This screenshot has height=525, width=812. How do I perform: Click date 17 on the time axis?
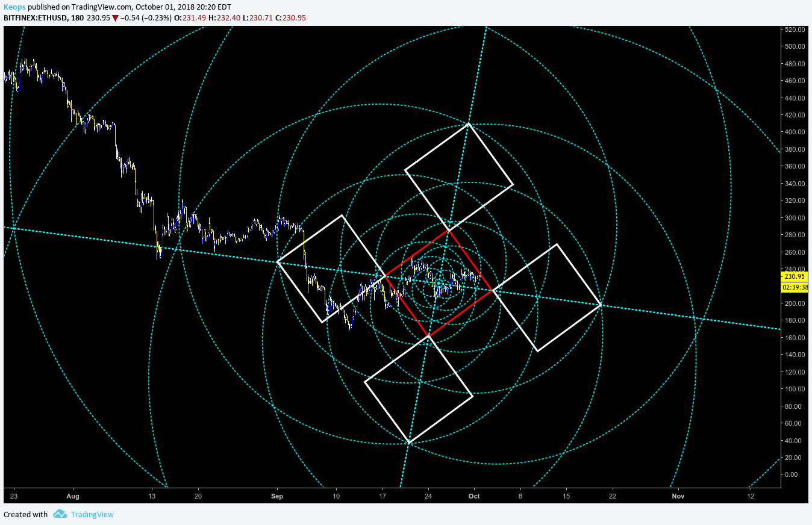pyautogui.click(x=382, y=497)
